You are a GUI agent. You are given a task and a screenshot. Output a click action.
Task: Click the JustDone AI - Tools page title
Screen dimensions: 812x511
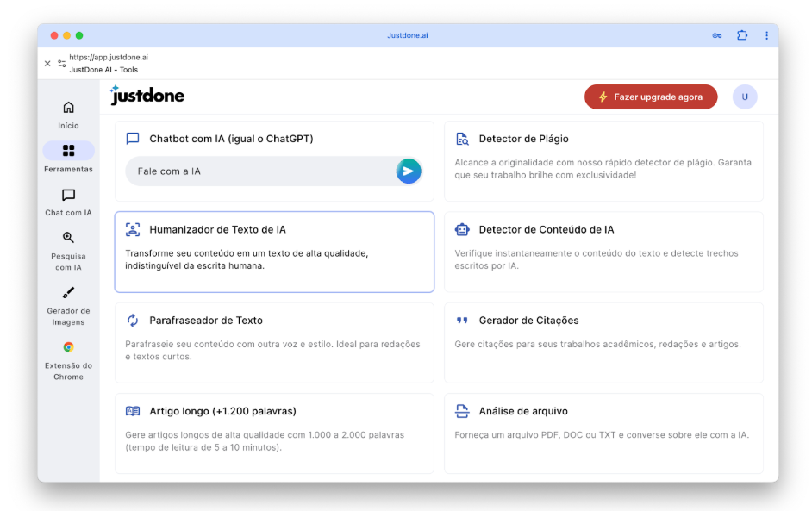pyautogui.click(x=103, y=70)
